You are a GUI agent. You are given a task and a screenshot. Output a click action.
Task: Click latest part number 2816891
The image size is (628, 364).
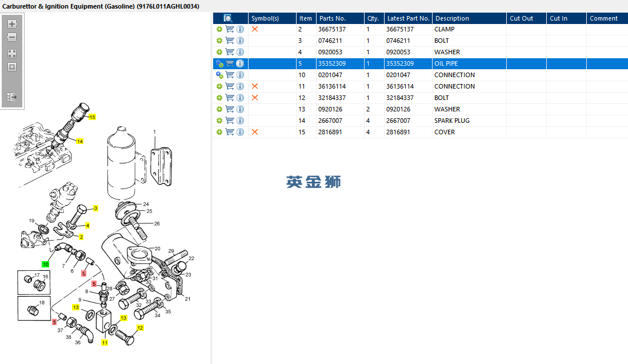398,132
